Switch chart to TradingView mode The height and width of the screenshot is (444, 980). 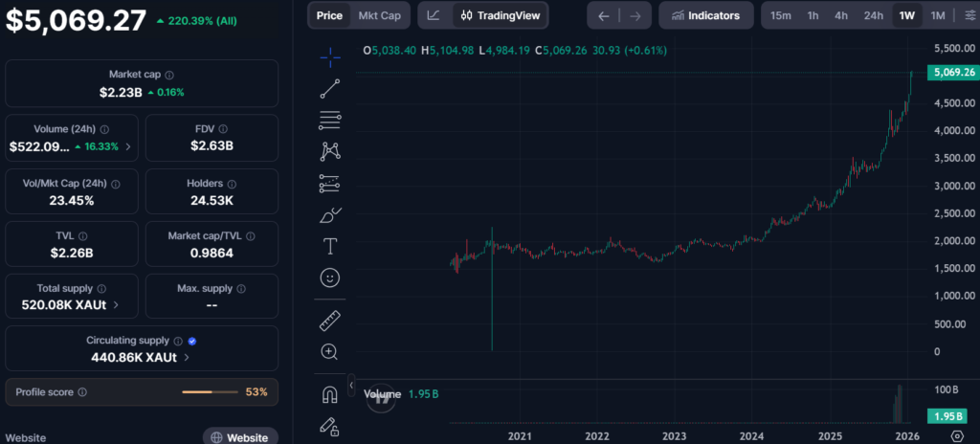coord(498,15)
